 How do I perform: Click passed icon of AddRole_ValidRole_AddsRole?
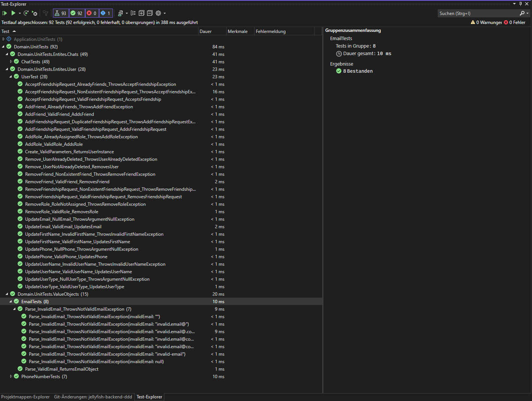(20, 144)
